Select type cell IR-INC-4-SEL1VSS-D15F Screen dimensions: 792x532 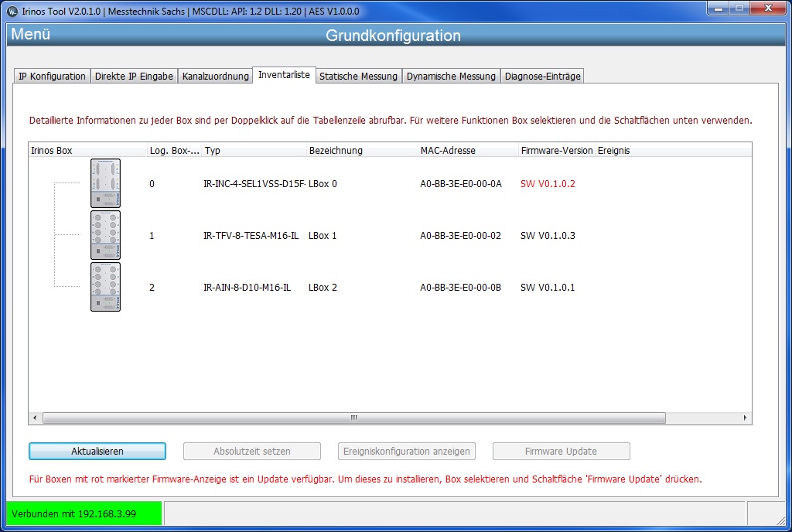point(254,184)
